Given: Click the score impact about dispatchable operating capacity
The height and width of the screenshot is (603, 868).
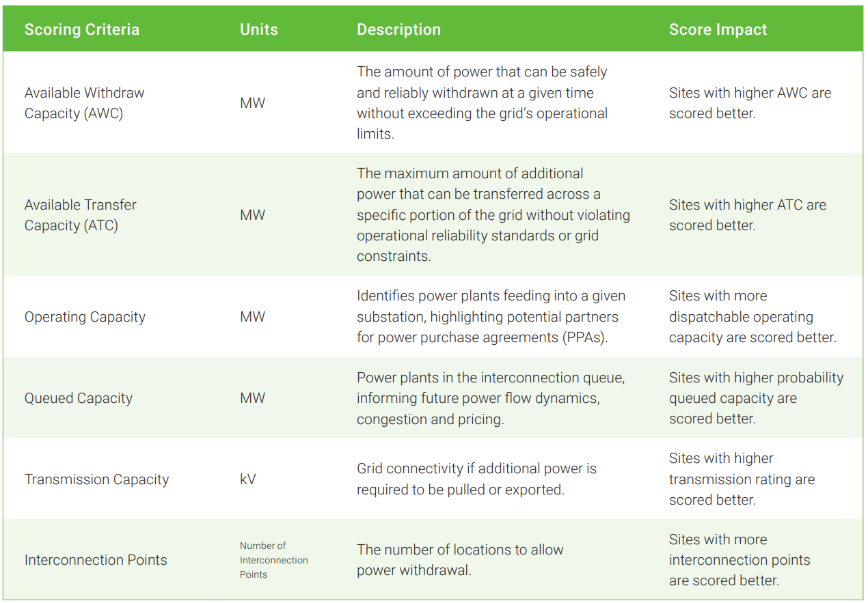Looking at the screenshot, I should (752, 317).
